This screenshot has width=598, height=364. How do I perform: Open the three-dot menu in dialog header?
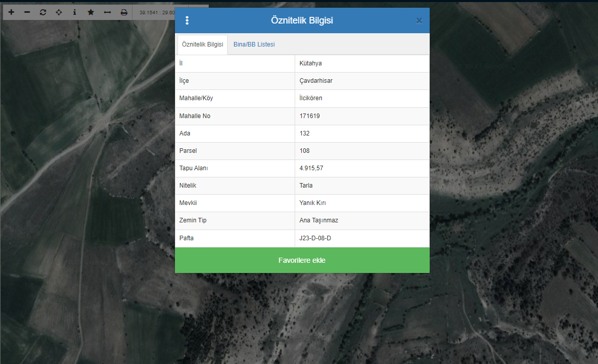[x=187, y=20]
